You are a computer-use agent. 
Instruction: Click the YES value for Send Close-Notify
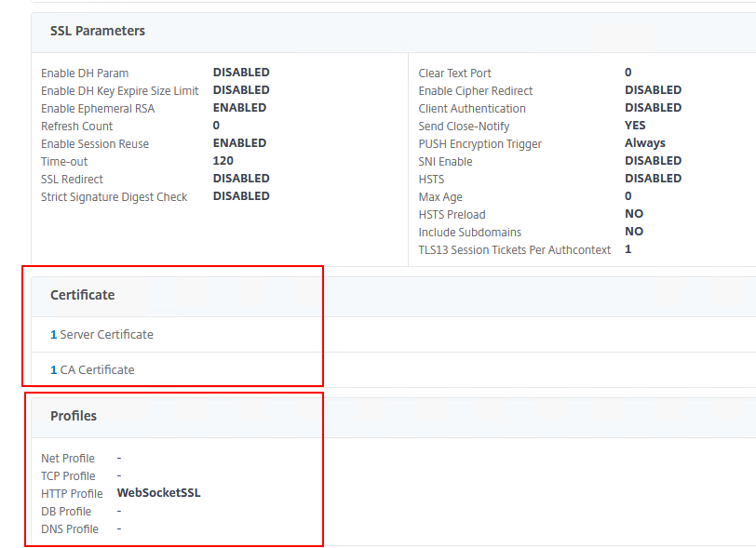[x=635, y=126]
